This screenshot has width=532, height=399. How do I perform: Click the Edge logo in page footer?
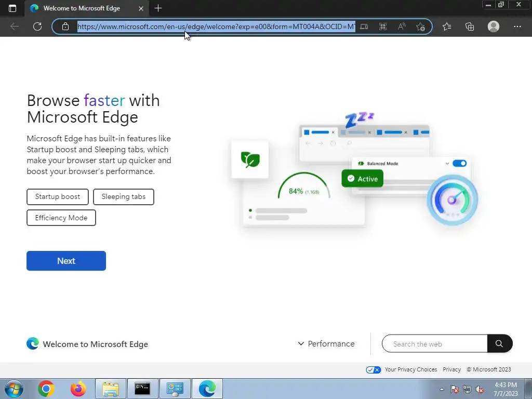[33, 344]
